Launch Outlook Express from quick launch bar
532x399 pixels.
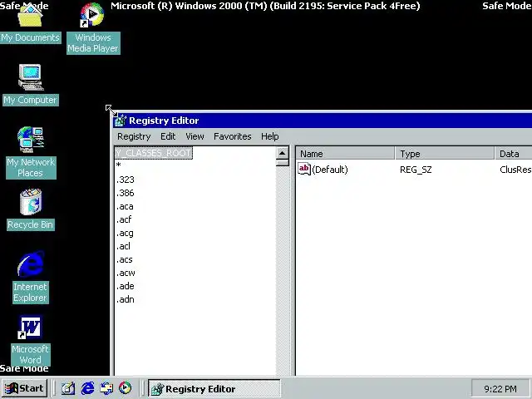point(106,388)
